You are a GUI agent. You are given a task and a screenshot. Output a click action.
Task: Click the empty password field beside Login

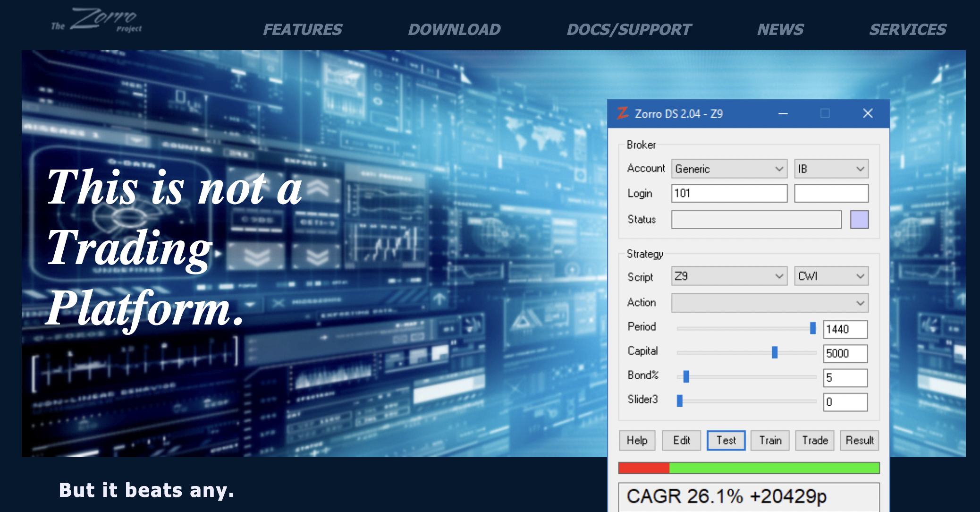(831, 193)
